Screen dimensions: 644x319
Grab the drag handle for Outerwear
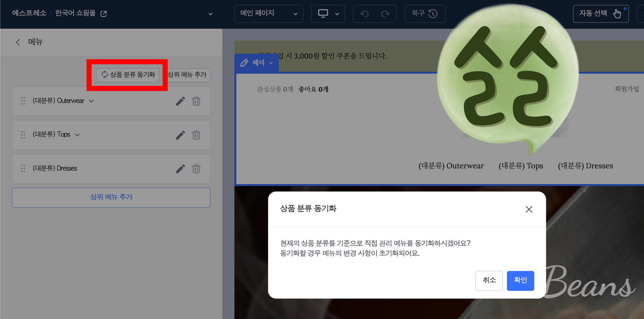click(x=23, y=101)
